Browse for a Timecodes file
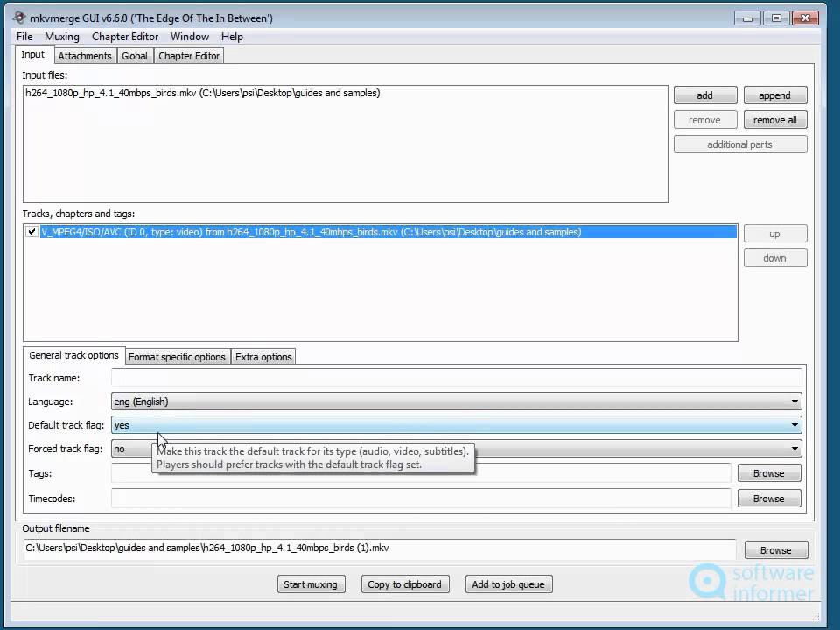 tap(769, 499)
